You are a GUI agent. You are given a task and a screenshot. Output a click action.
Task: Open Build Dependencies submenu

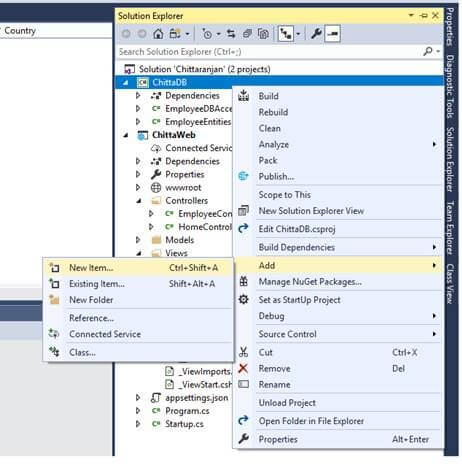point(339,248)
